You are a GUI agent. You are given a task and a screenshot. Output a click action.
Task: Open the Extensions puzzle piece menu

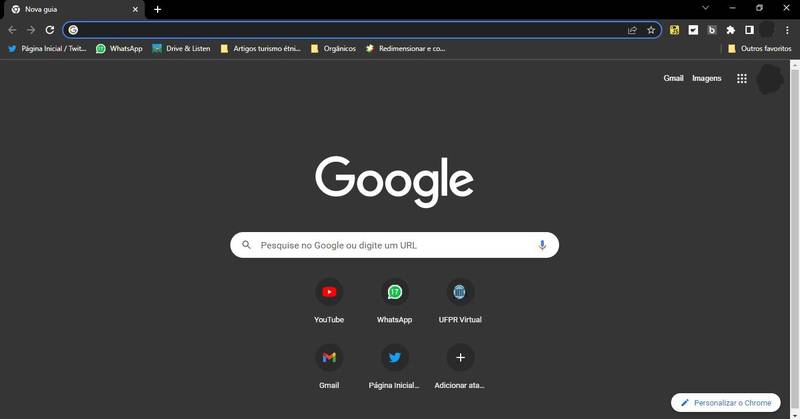click(x=731, y=30)
